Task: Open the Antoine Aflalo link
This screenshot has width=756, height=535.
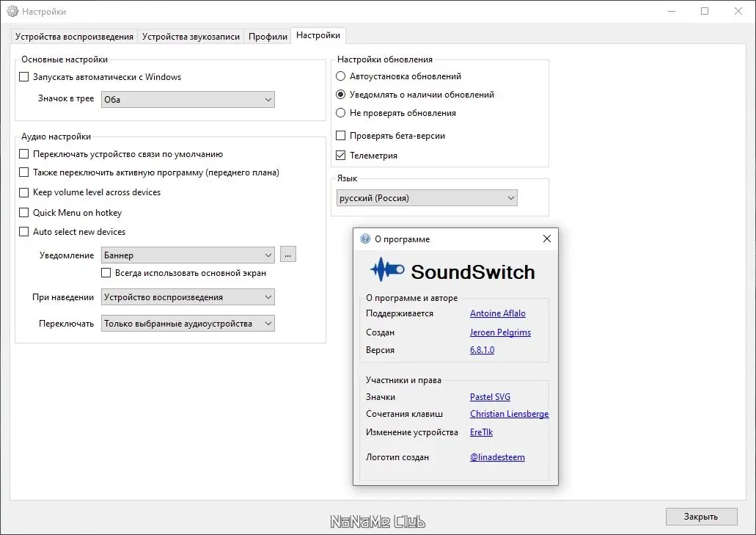Action: 498,313
